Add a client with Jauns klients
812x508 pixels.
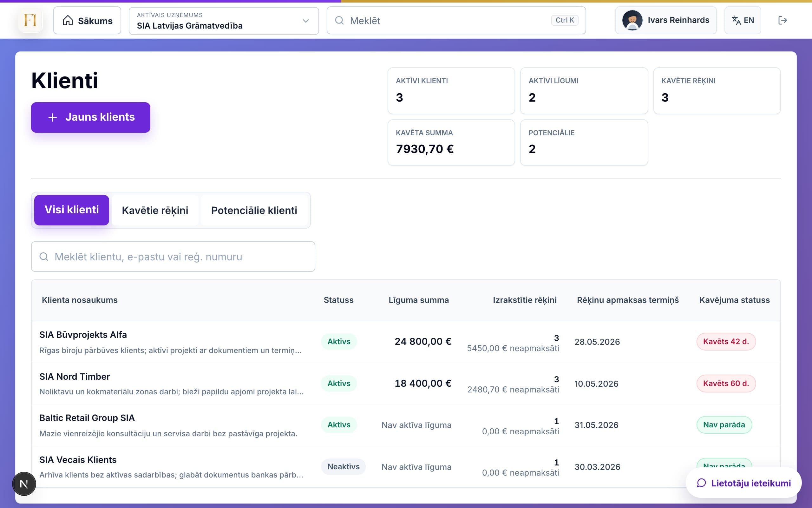(x=91, y=117)
